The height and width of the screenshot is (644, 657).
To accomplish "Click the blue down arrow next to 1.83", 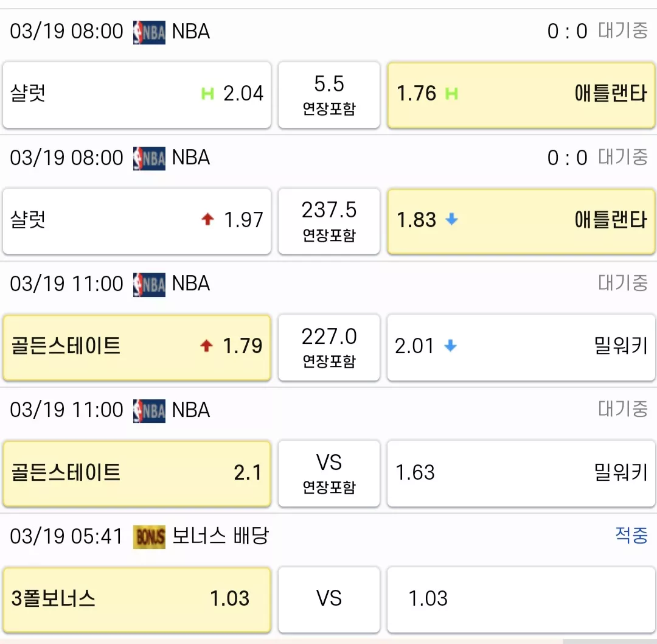I will (x=451, y=219).
